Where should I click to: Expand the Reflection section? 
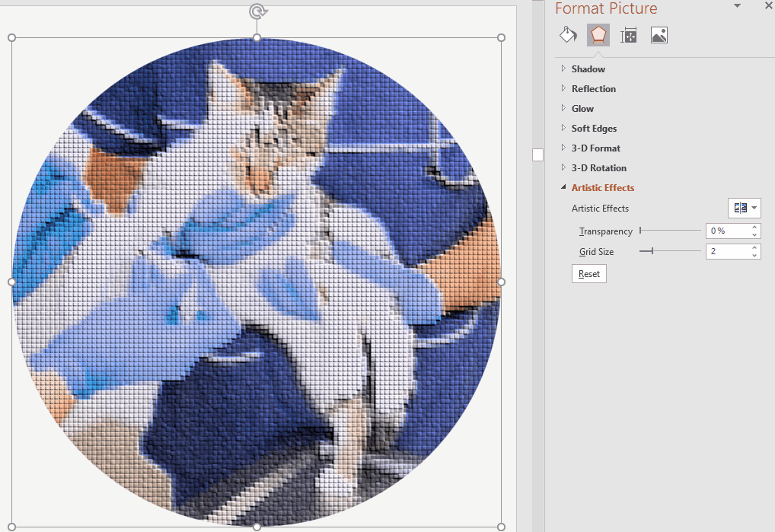click(x=593, y=89)
